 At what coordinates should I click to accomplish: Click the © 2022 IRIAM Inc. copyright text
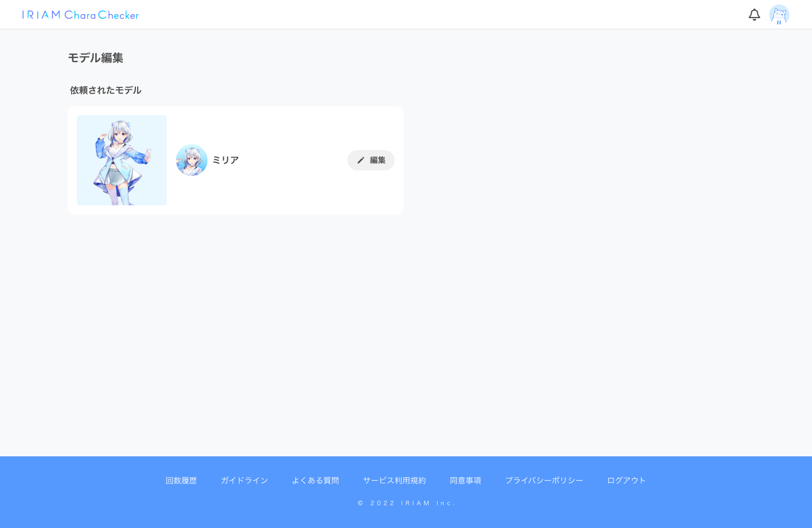406,503
